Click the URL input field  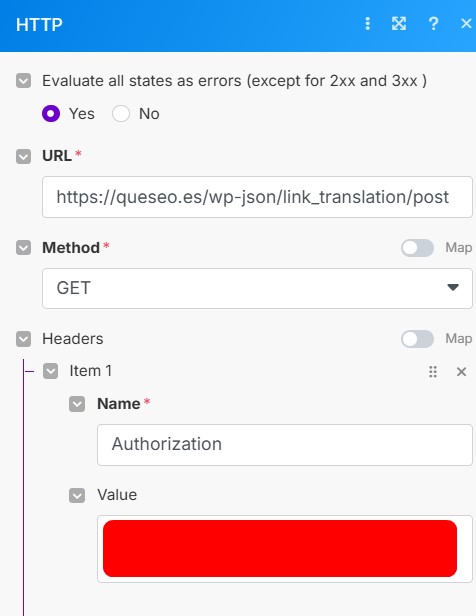click(x=257, y=197)
